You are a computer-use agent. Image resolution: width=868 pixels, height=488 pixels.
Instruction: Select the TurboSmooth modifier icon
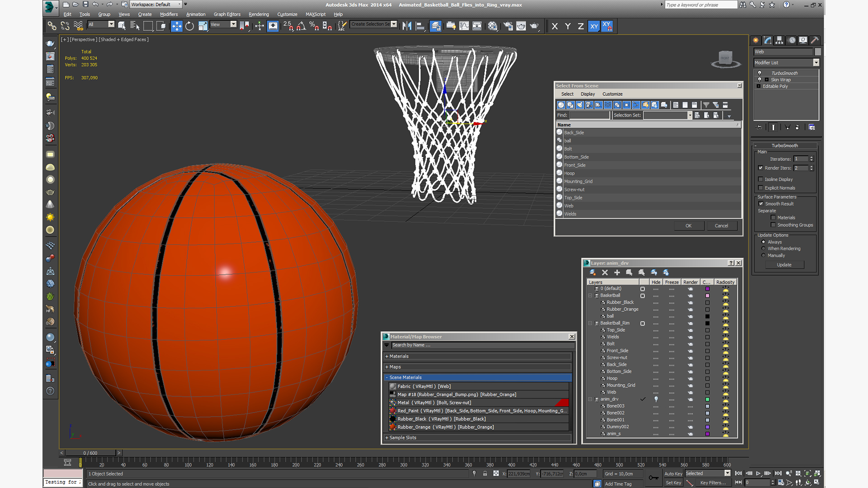[759, 72]
